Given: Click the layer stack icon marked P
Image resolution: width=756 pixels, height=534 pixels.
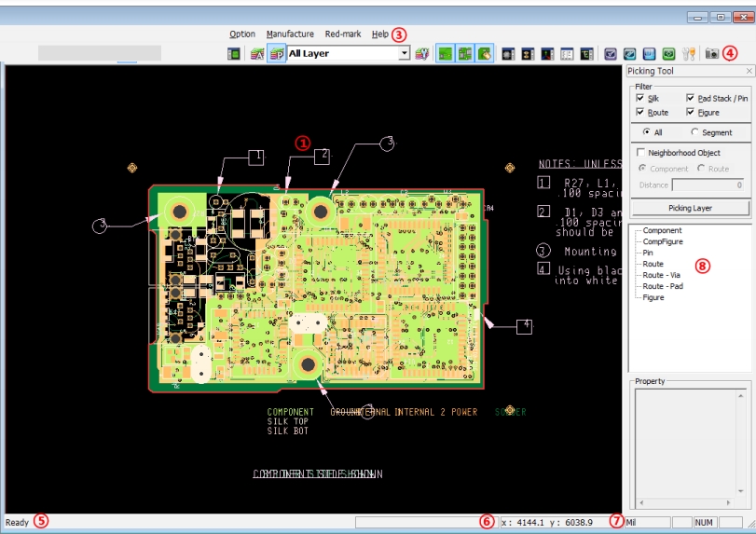Looking at the screenshot, I should point(276,54).
